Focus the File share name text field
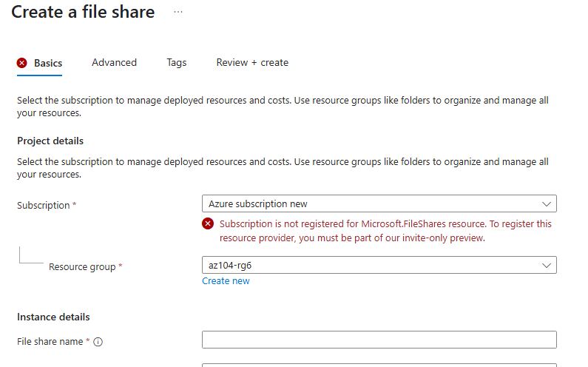 (x=379, y=340)
